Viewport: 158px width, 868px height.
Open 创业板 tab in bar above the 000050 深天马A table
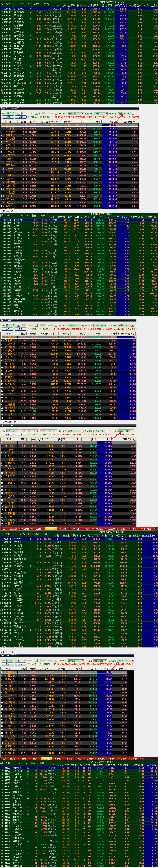click(39, 529)
